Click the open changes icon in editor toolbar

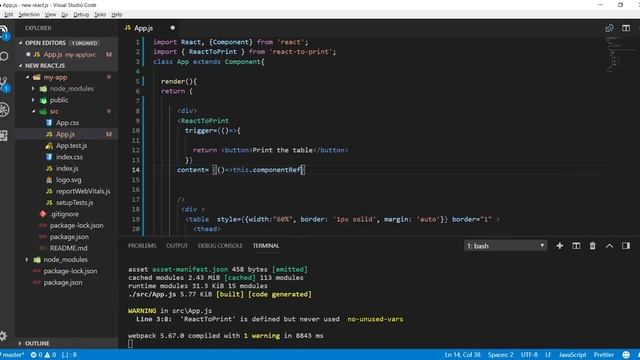(609, 28)
